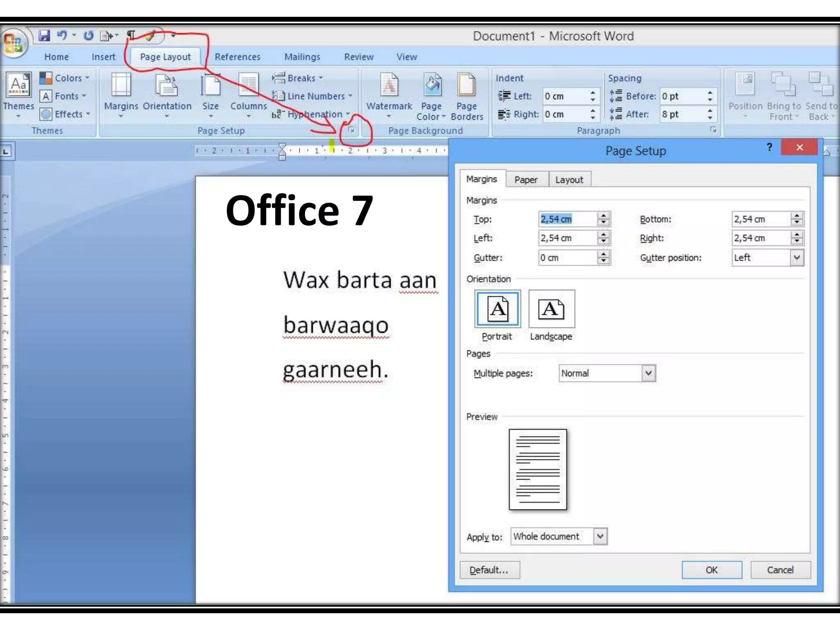This screenshot has width=840, height=630.
Task: Open the Multiple pages dropdown
Action: (x=648, y=373)
